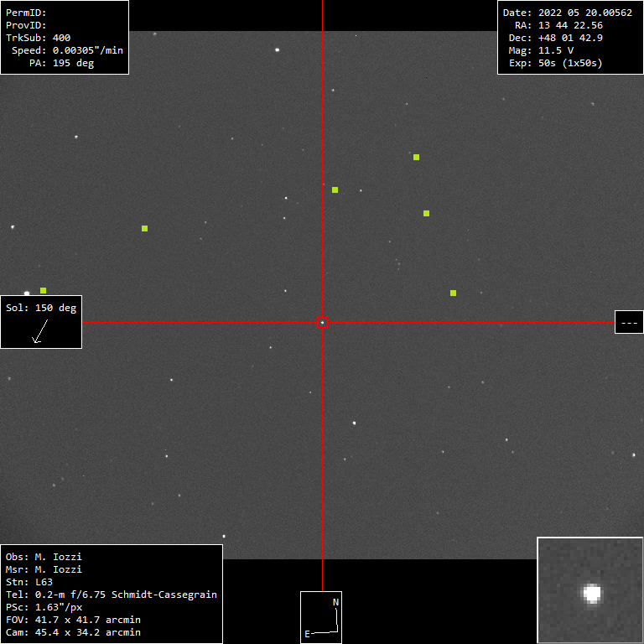Click green marker directly below the topmost one
The width and height of the screenshot is (644, 644).
pyautogui.click(x=426, y=213)
